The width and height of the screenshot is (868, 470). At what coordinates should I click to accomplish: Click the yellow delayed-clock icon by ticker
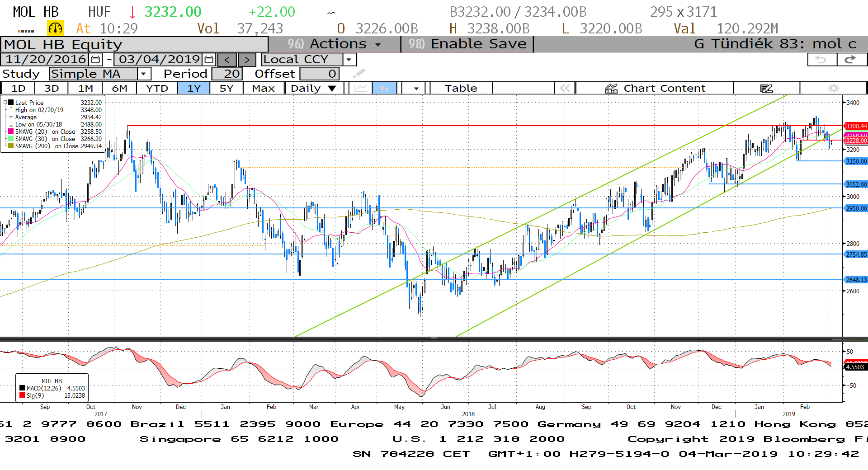click(x=55, y=28)
